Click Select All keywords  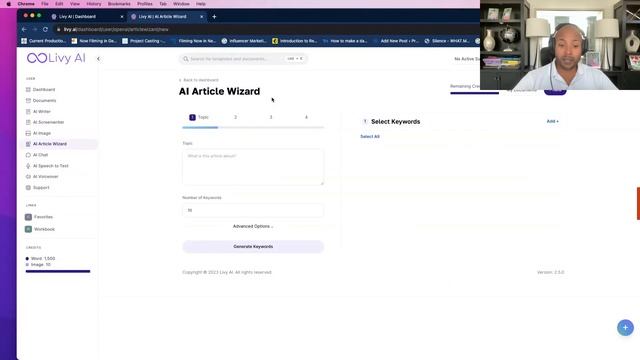370,136
